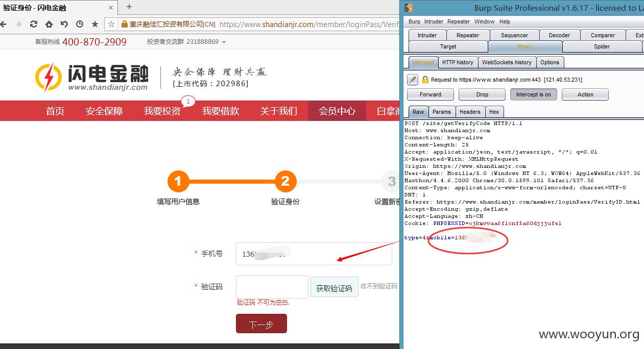
Task: Click the undo arrow icon in browser toolbar
Action: point(64,24)
